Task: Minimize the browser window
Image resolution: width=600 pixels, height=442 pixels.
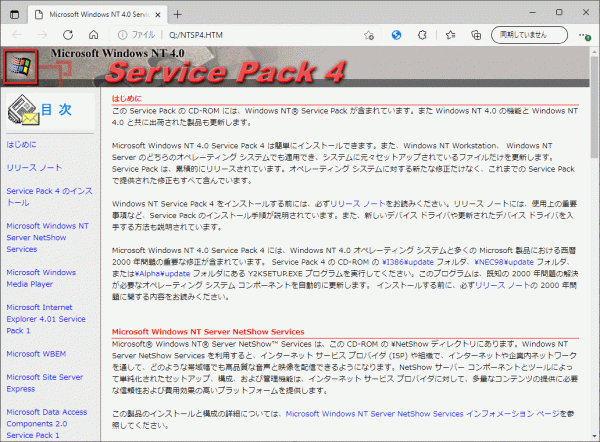Action: click(x=533, y=13)
